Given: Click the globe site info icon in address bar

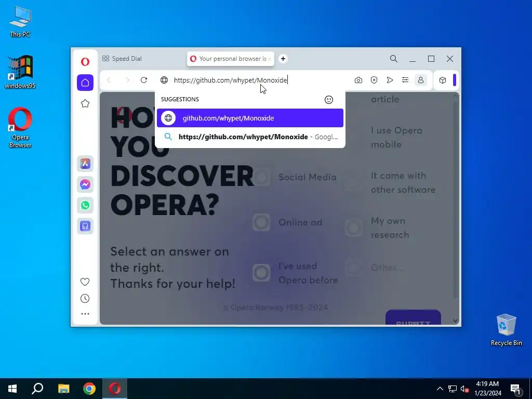Looking at the screenshot, I should click(x=164, y=80).
